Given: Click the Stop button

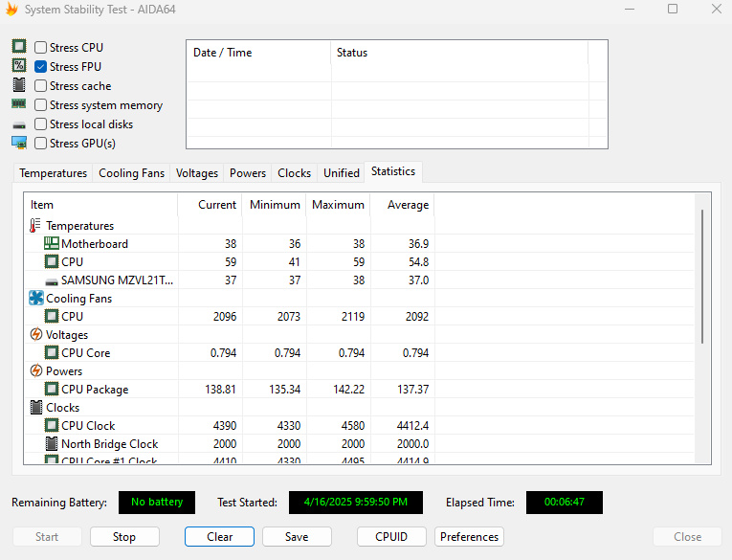Looking at the screenshot, I should [x=124, y=537].
